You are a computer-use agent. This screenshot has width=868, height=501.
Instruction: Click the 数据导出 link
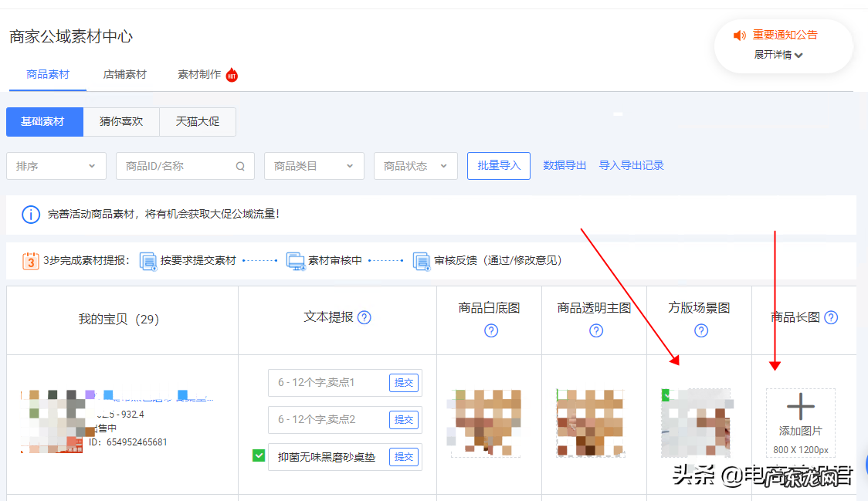(x=565, y=165)
